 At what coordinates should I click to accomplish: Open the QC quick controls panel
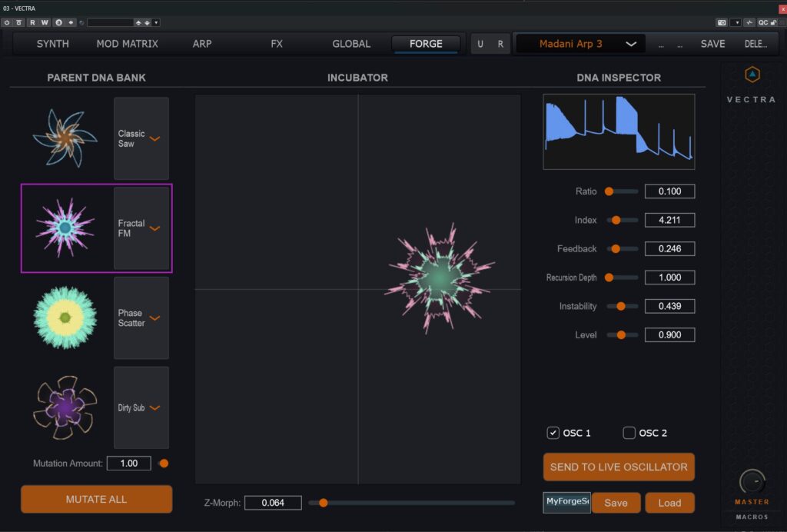(762, 22)
